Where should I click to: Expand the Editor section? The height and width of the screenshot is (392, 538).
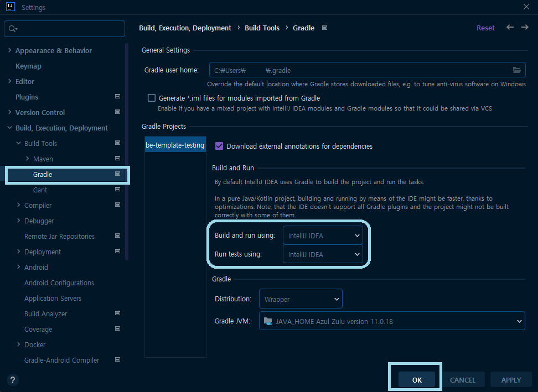click(x=9, y=81)
